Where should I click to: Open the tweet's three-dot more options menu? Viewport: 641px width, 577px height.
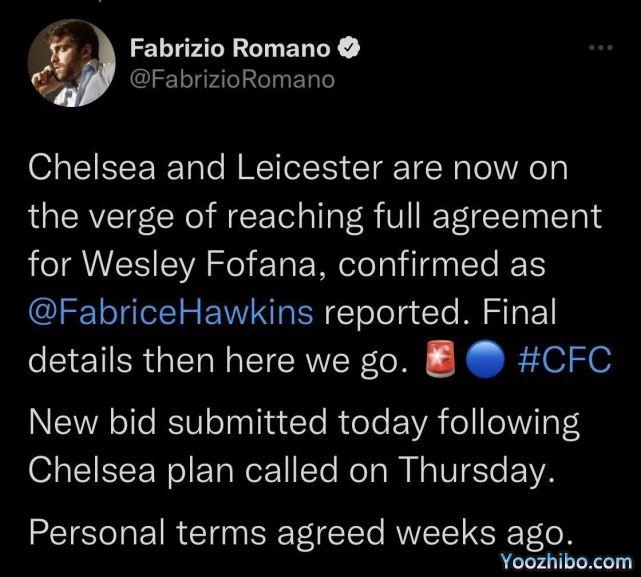pos(599,47)
